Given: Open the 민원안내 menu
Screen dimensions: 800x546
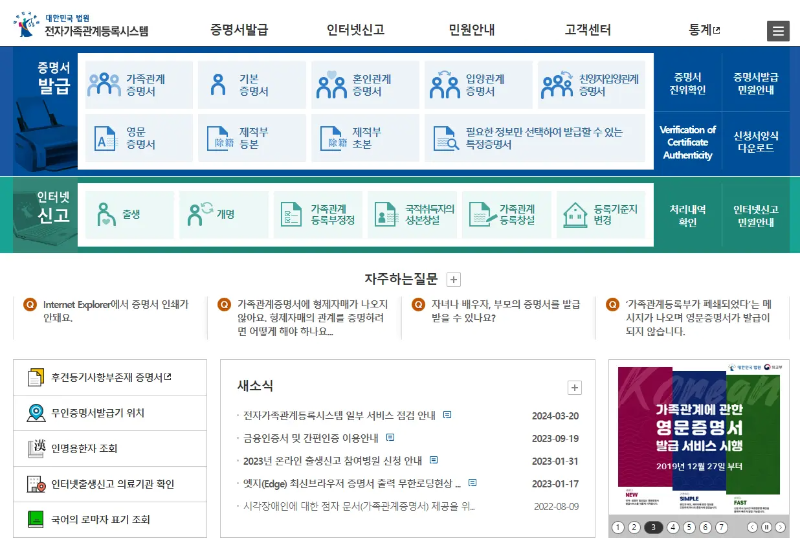Looking at the screenshot, I should (x=471, y=30).
